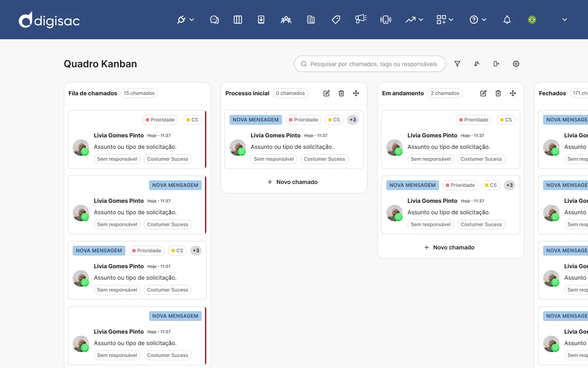The height and width of the screenshot is (368, 588).
Task: Open the megaphone campaigns icon
Action: pyautogui.click(x=361, y=19)
